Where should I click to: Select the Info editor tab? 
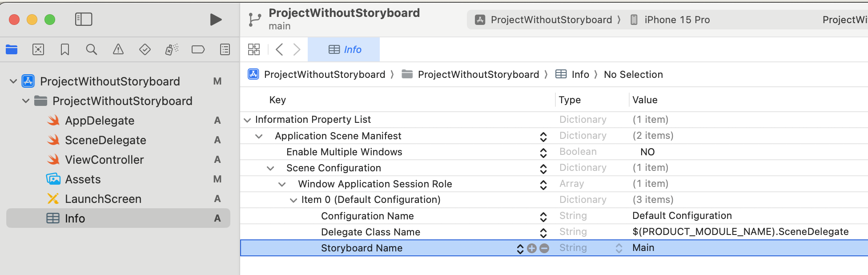pos(344,49)
